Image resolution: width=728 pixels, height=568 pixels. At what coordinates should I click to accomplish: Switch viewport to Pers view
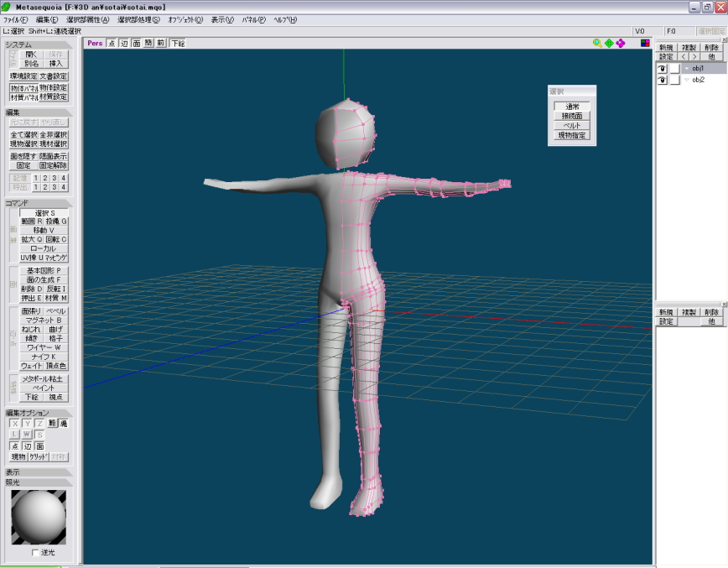point(95,43)
